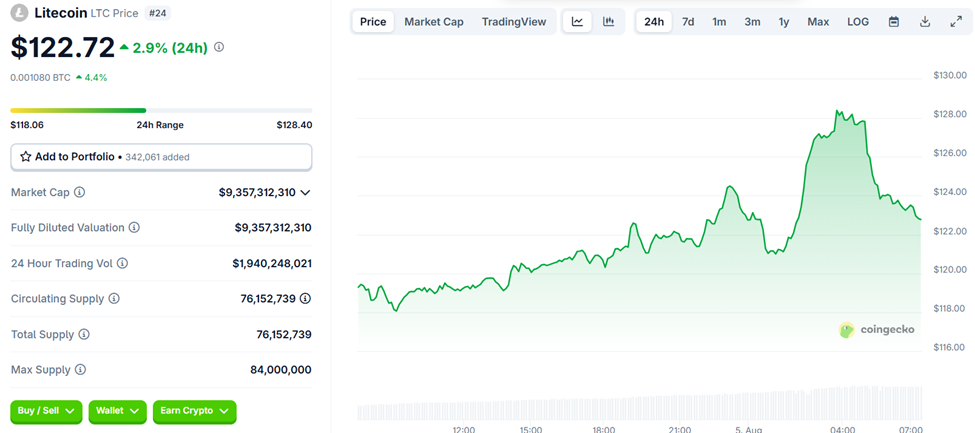The width and height of the screenshot is (975, 433).
Task: Open the Earn Crypto dropdown
Action: tap(195, 411)
